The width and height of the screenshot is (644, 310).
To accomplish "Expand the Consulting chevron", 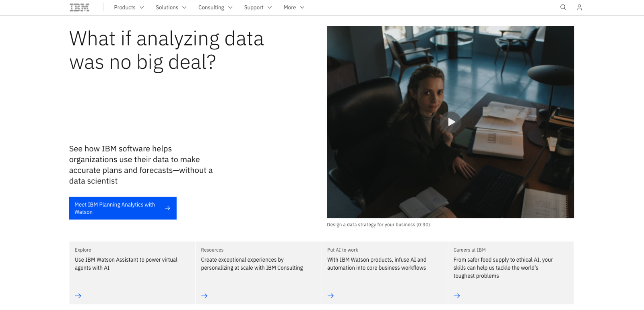I will click(x=230, y=7).
